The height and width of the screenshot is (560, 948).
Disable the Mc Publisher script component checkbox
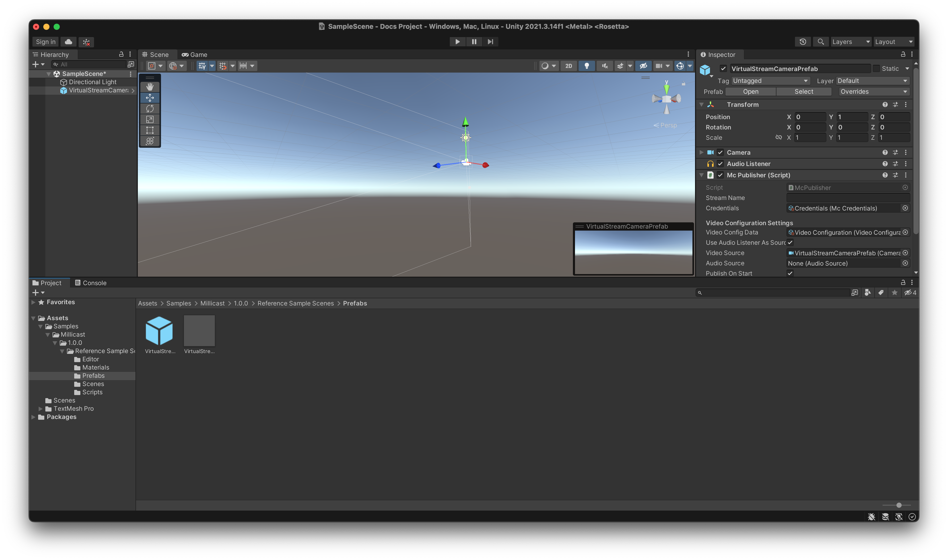tap(720, 175)
